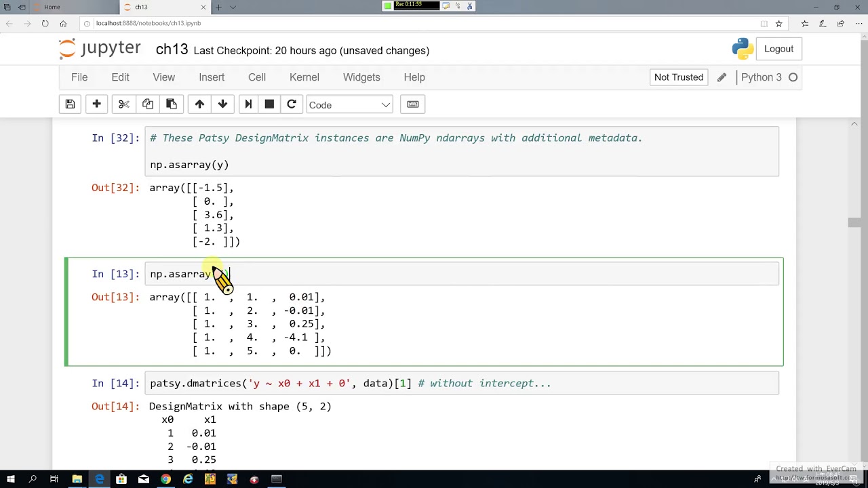
Task: Click the Python logo in the header
Action: 743,49
